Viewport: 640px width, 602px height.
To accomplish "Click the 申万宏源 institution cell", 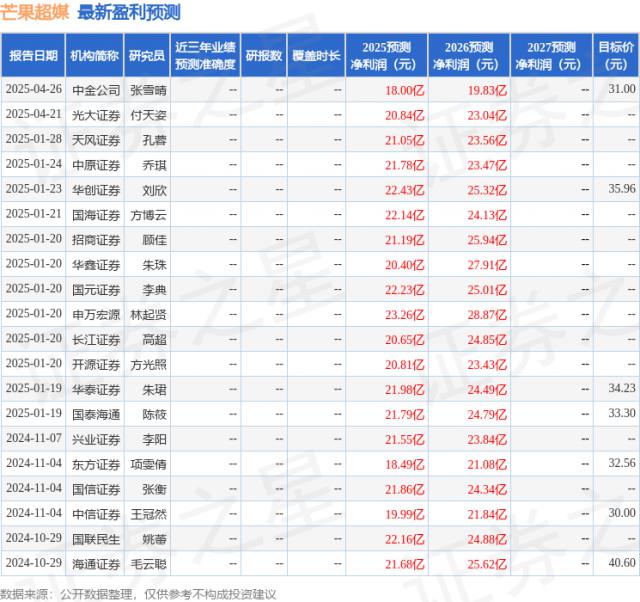I will tap(95, 314).
